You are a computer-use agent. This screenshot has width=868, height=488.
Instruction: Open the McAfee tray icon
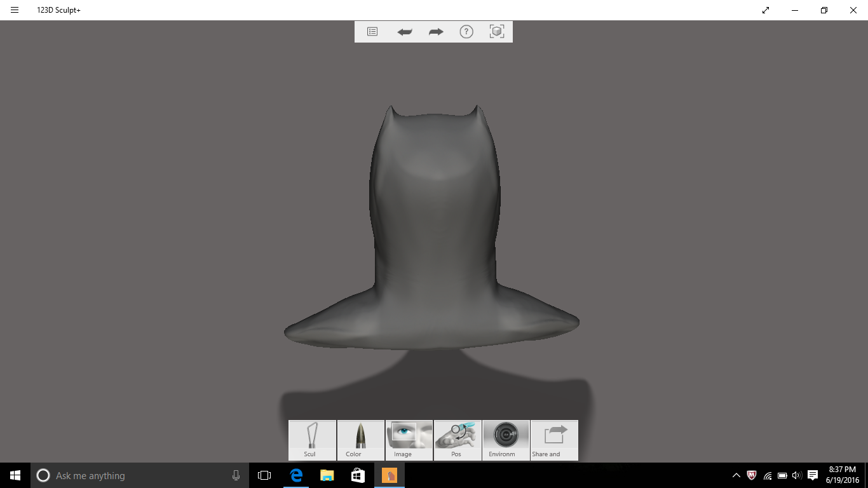[752, 475]
